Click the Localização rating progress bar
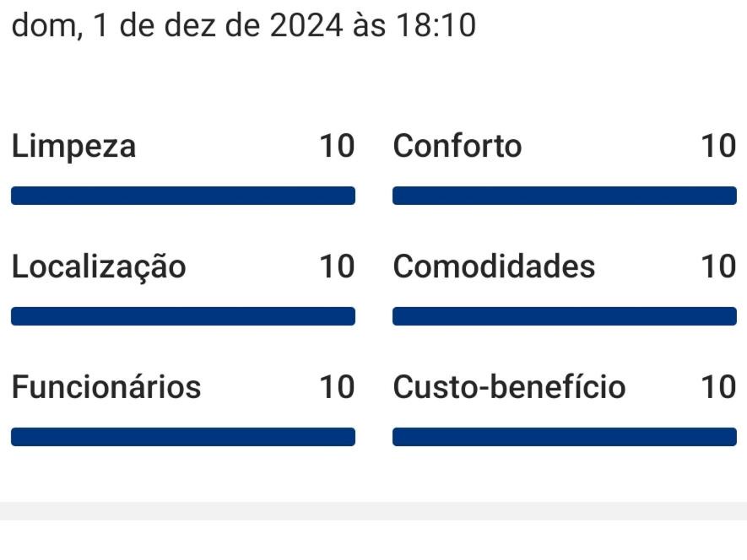Viewport: 747px width, 560px height. pyautogui.click(x=183, y=316)
